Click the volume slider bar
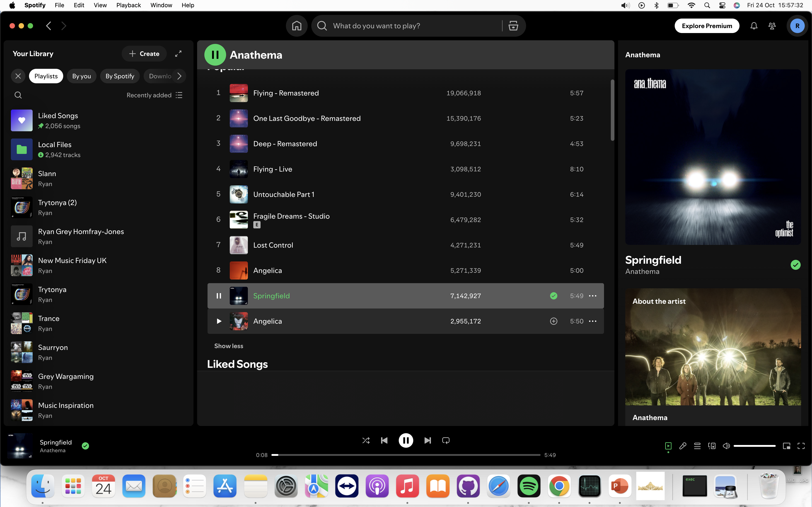Viewport: 812px width, 507px height. coord(754,446)
